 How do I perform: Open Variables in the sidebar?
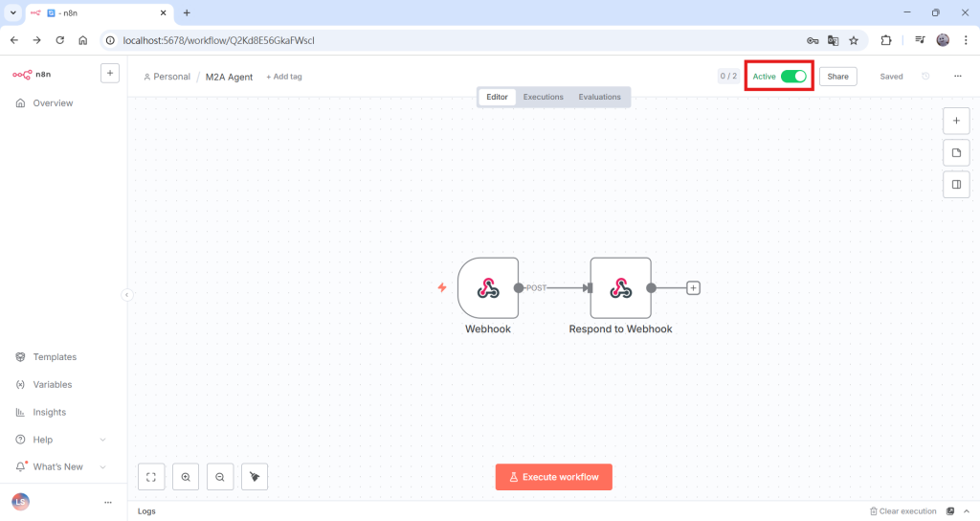click(x=53, y=385)
